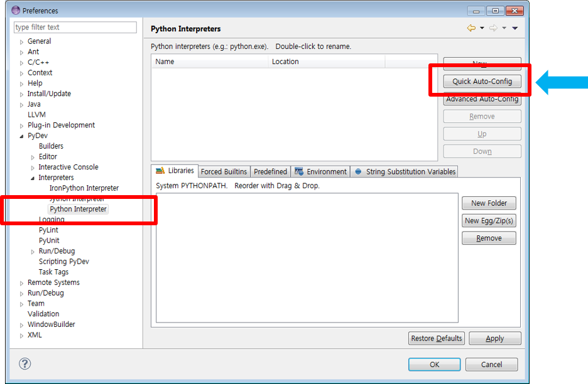Collapse the PyDev tree node

22,136
